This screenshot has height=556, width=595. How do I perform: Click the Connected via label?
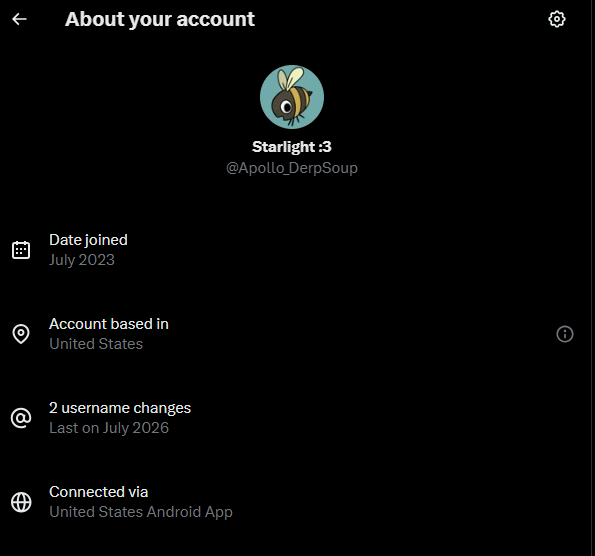click(99, 492)
